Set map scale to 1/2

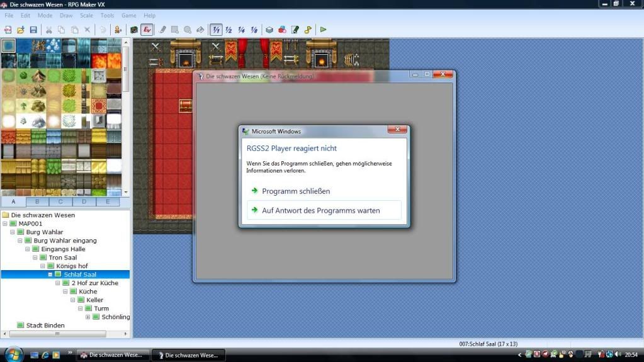(x=229, y=30)
